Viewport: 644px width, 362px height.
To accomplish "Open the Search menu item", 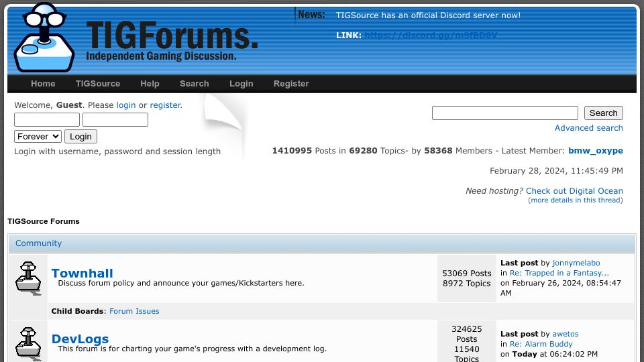I will pos(195,84).
